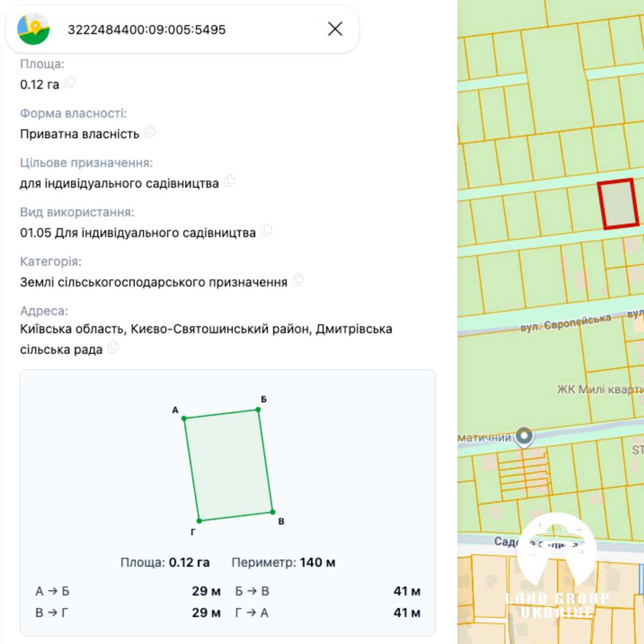Click the ЖК Милі квартали map label
The height and width of the screenshot is (644, 644).
600,389
